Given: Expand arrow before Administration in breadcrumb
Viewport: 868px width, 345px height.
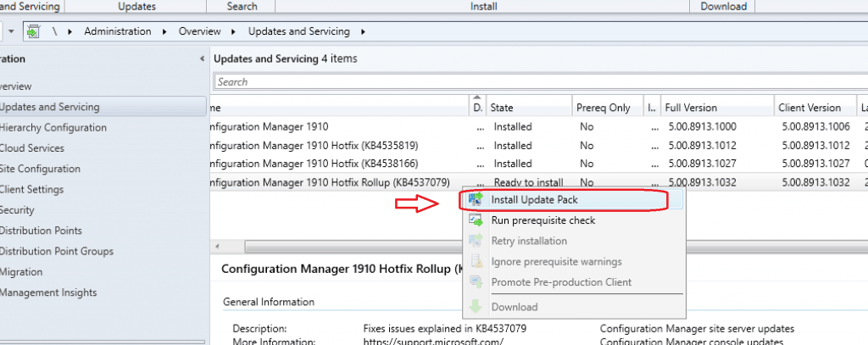Looking at the screenshot, I should (70, 31).
